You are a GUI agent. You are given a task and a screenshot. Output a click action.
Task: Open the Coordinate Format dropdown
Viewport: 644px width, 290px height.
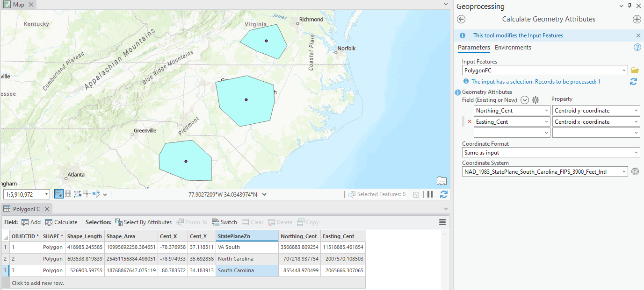[x=551, y=152]
